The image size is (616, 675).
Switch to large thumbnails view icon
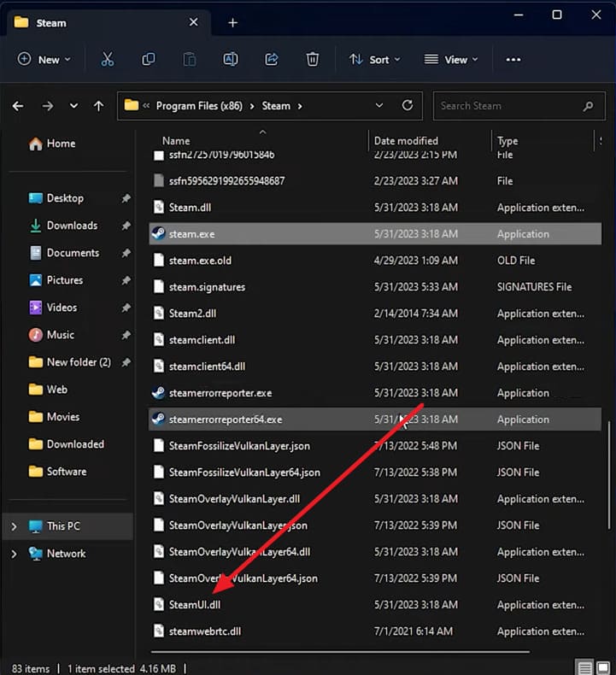click(602, 667)
